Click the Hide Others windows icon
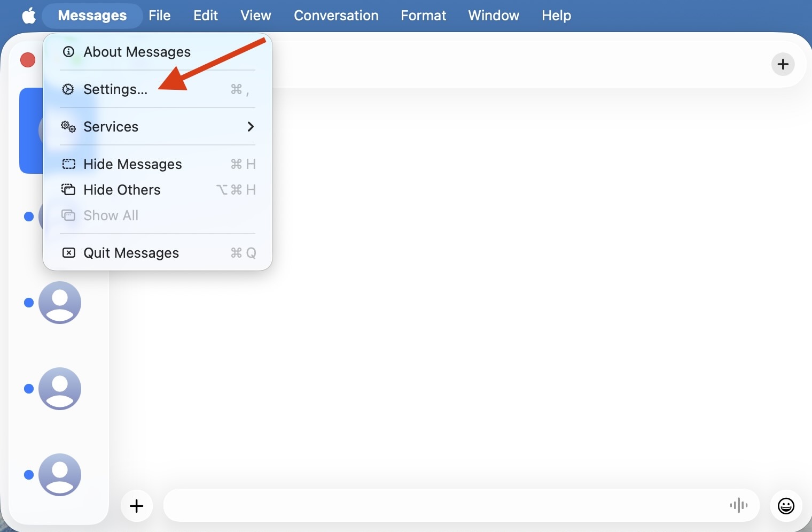Image resolution: width=812 pixels, height=532 pixels. click(x=68, y=190)
